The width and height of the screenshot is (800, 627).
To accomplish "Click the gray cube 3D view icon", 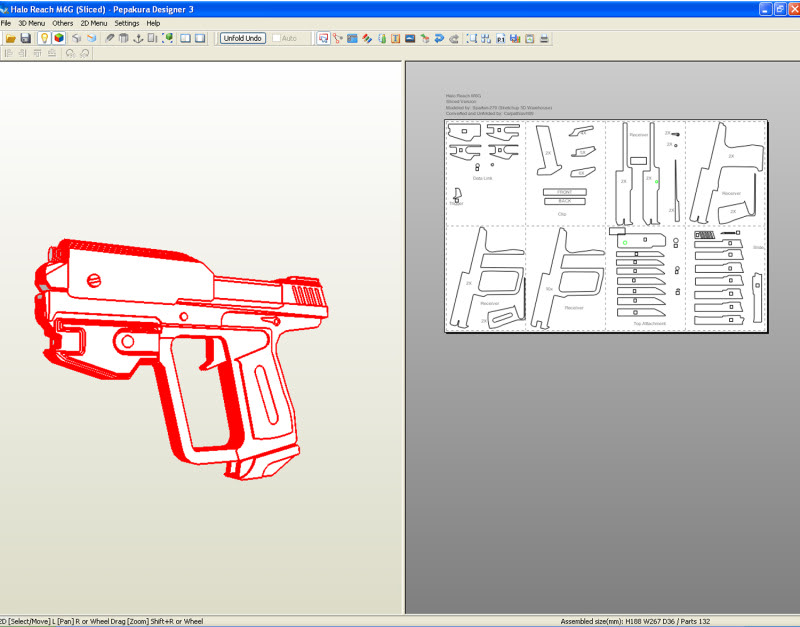I will [x=77, y=38].
